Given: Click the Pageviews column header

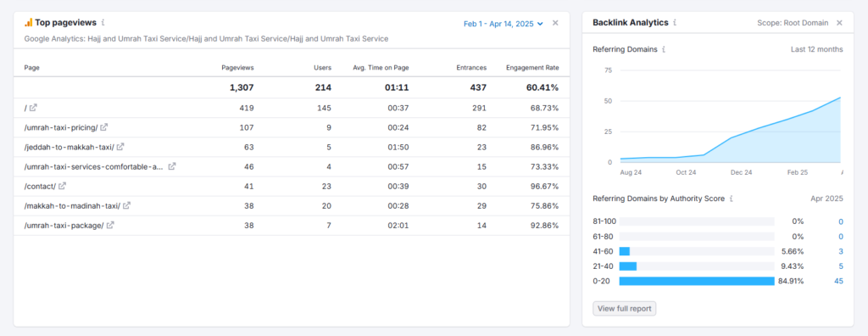Looking at the screenshot, I should [x=237, y=68].
